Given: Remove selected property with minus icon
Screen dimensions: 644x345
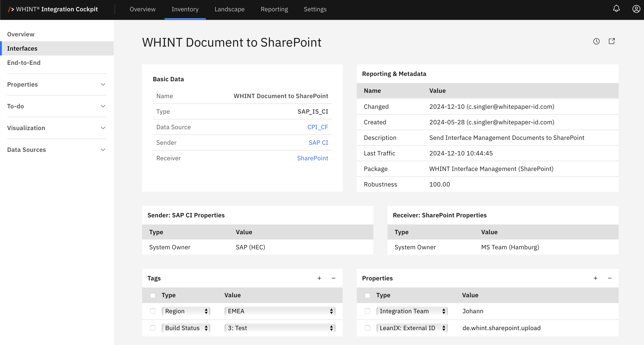Looking at the screenshot, I should pos(610,278).
